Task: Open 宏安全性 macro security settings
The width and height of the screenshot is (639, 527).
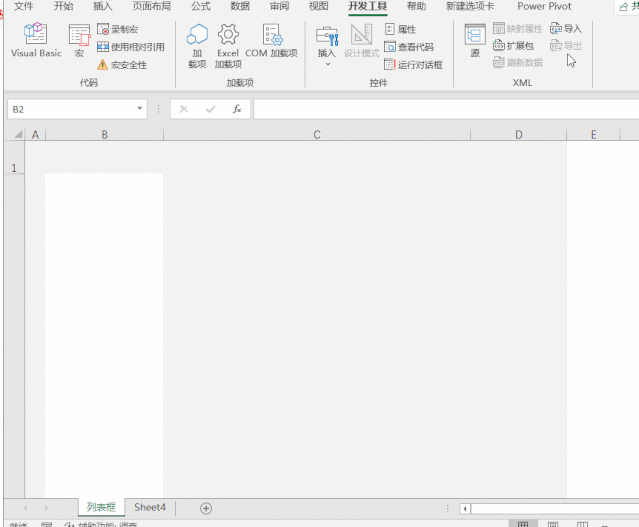Action: [122, 65]
